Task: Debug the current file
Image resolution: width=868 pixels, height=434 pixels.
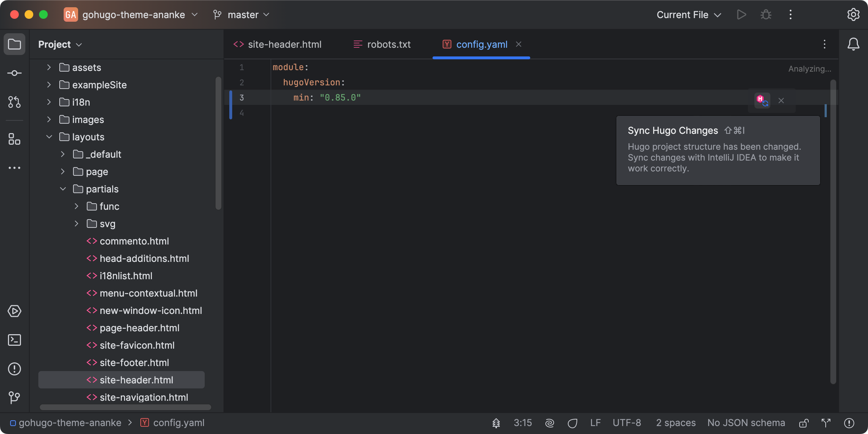Action: [766, 15]
